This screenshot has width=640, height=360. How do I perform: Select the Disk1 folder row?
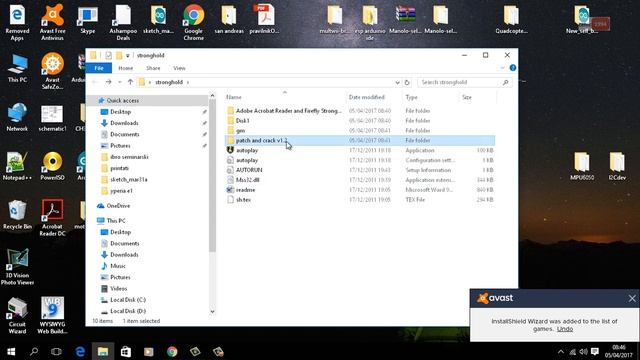tap(360, 121)
